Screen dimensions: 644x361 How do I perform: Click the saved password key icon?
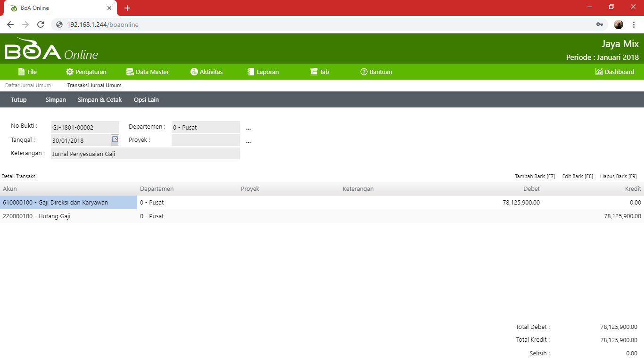[600, 25]
